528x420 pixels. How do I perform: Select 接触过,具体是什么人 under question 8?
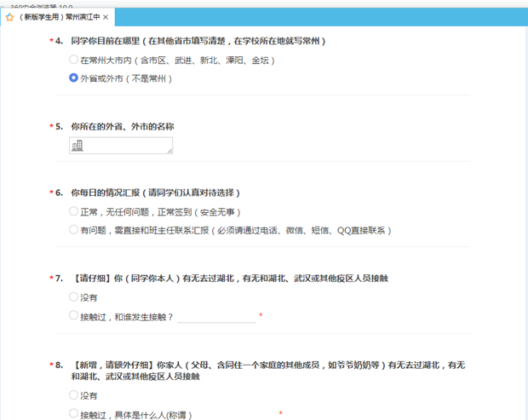pos(74,414)
